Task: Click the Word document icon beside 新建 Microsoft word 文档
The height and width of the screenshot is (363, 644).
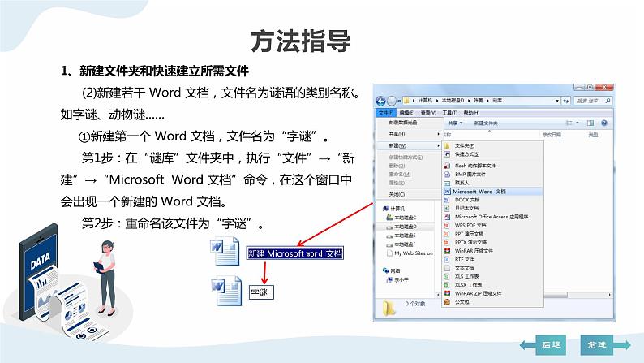Action: (224, 253)
